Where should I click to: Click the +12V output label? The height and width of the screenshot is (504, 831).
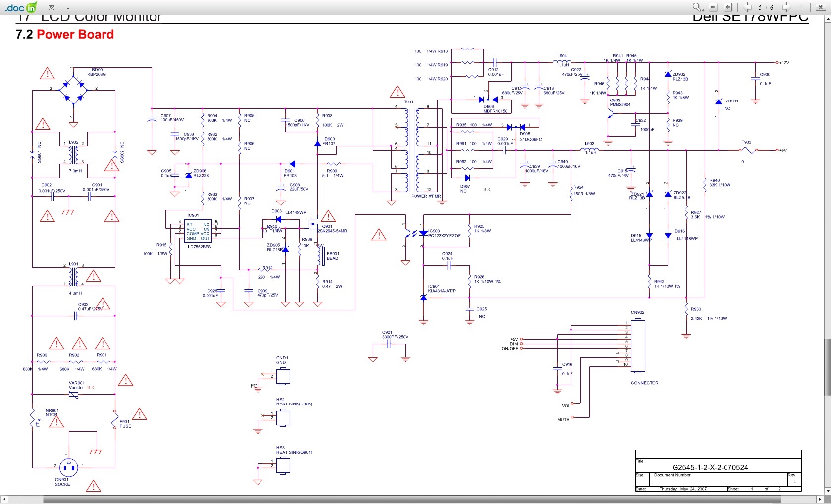coord(784,63)
